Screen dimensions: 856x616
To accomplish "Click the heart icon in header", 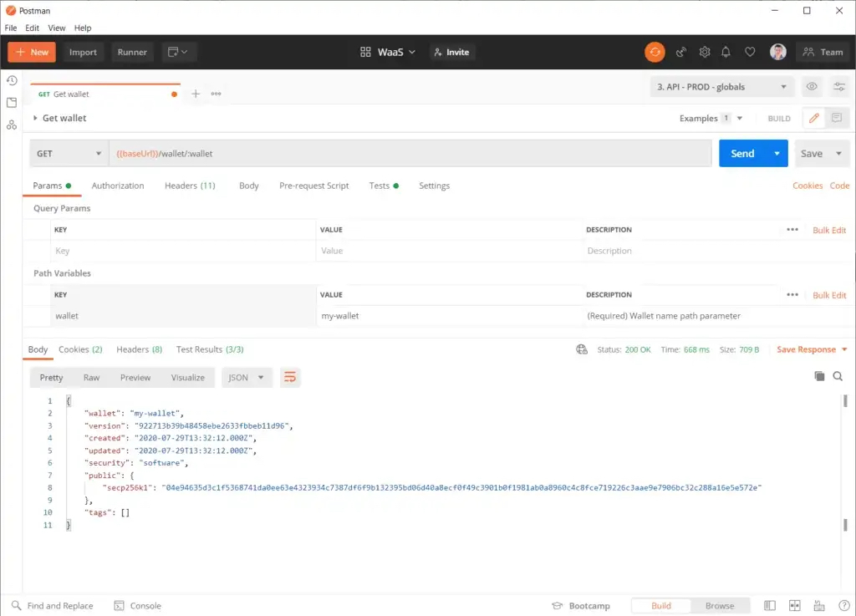I will click(750, 52).
